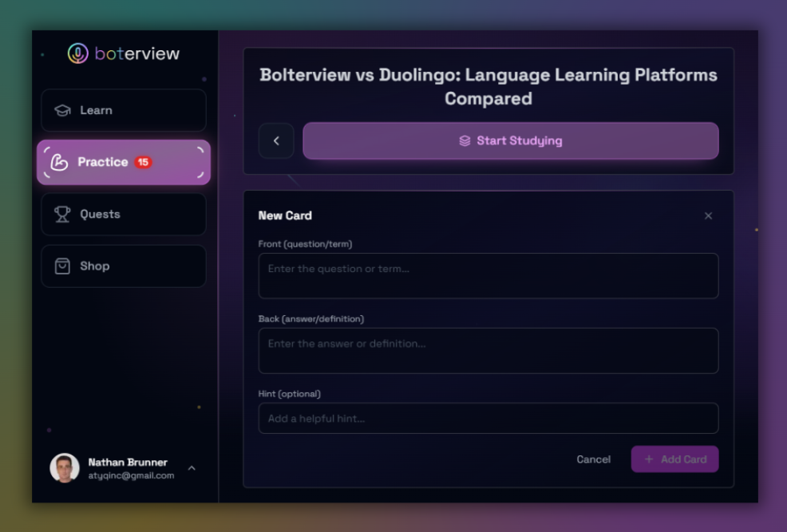Open Nathan Brunner's profile avatar

[65, 468]
